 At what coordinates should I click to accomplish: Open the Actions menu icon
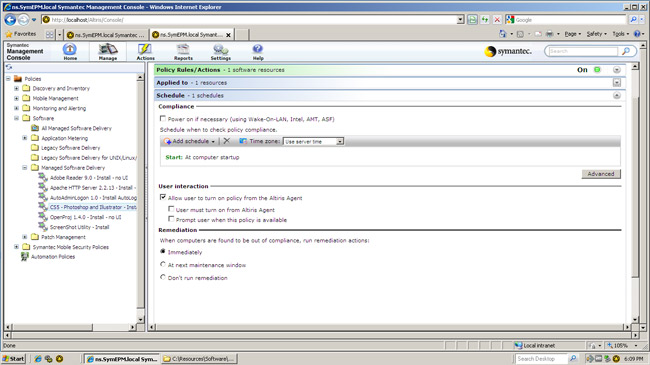click(x=145, y=51)
